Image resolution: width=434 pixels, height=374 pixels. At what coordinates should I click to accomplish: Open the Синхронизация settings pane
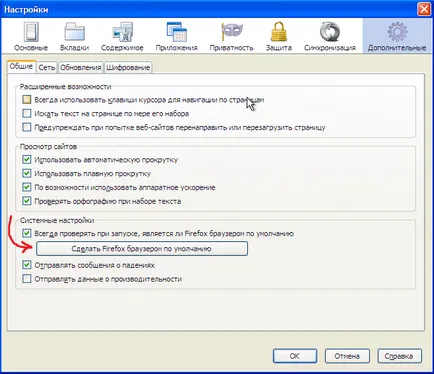pos(330,36)
